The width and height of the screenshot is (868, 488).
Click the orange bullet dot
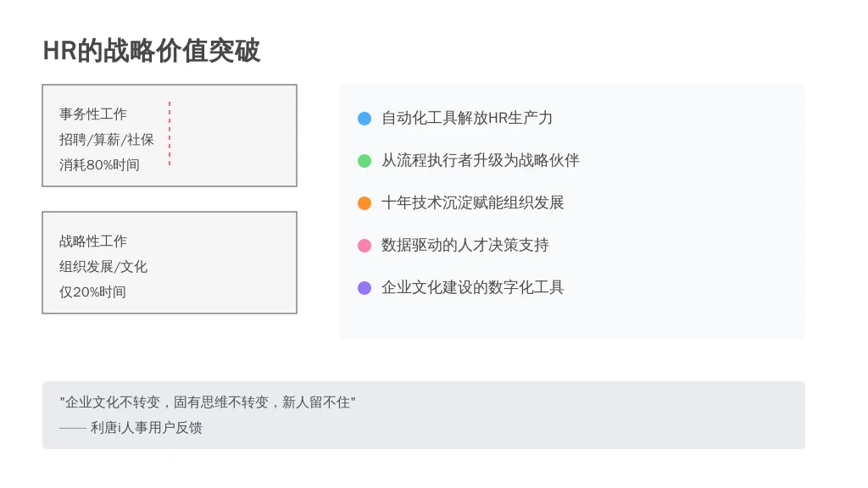pos(364,203)
